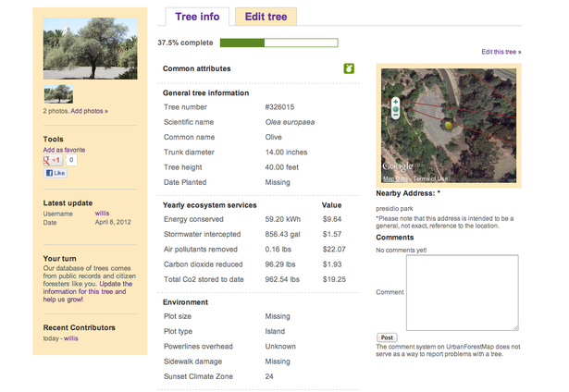Select the small tree photo thumbnail

coord(58,94)
